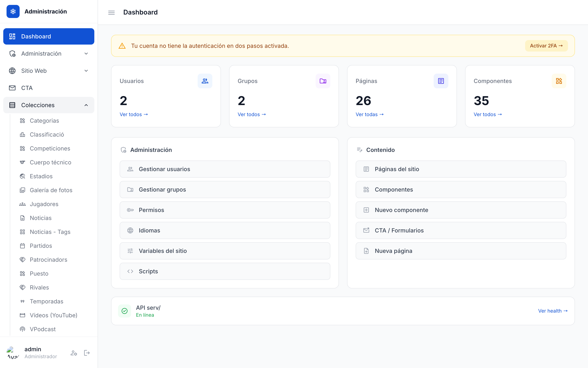588x368 pixels.
Task: Click the Páginas card document icon
Action: [441, 81]
